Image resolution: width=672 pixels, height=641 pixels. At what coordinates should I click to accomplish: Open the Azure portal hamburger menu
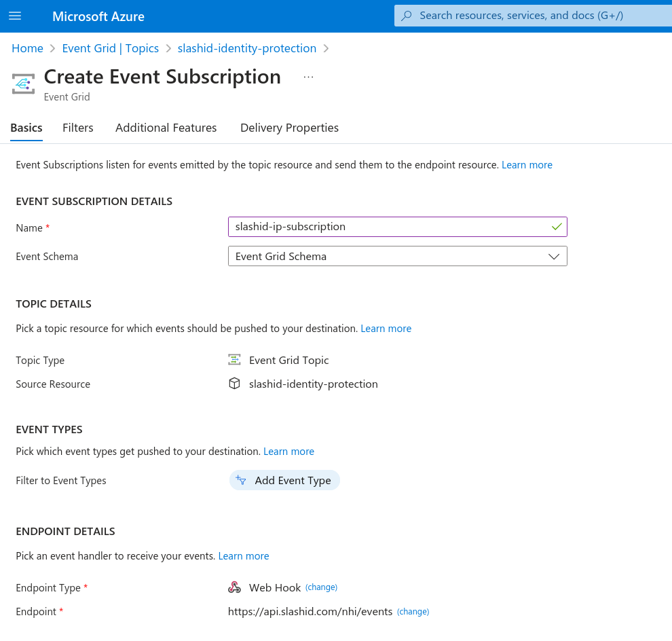click(15, 16)
